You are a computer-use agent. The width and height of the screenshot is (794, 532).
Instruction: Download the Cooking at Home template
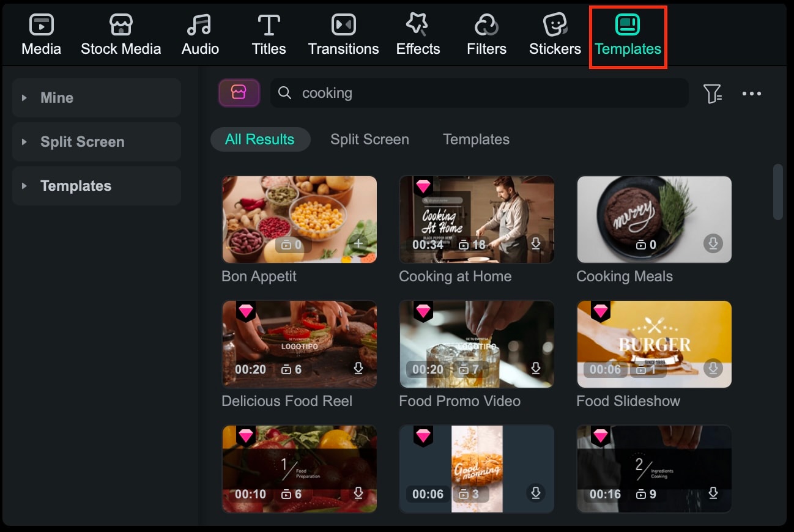coord(536,243)
